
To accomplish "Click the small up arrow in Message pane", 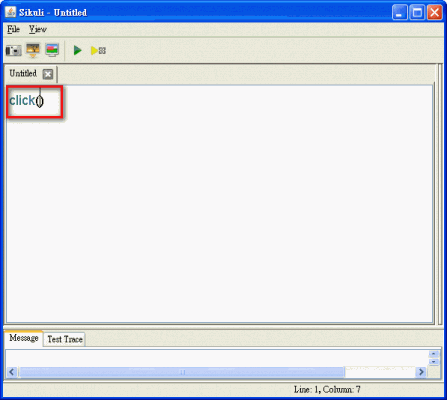I will [434, 354].
